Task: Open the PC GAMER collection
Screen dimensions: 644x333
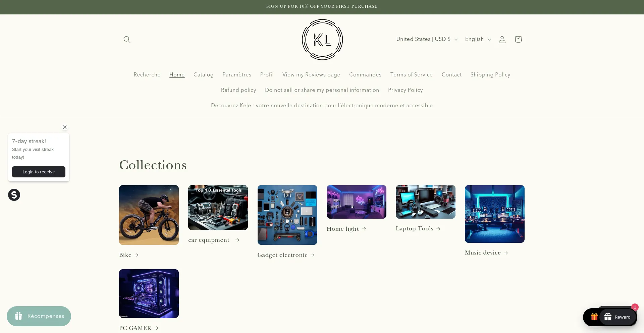Action: (x=139, y=328)
